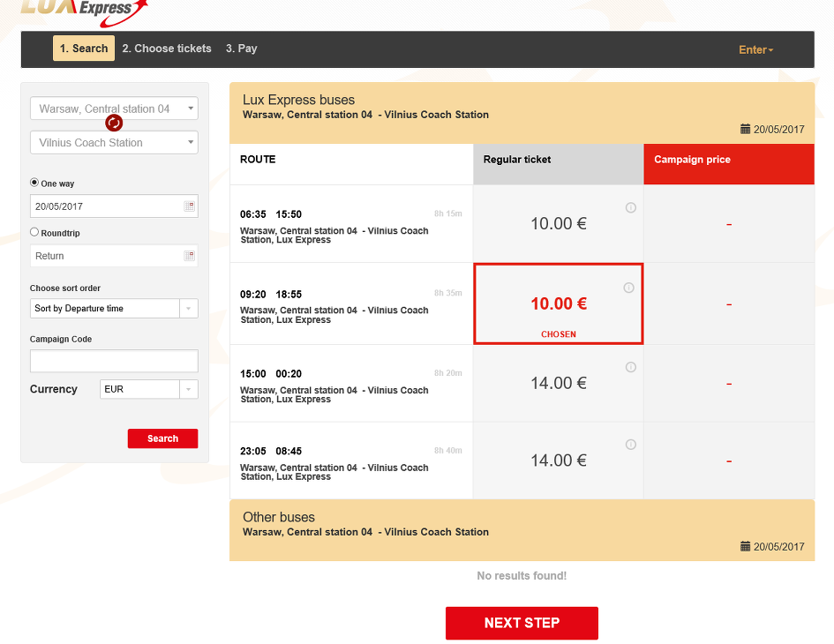Screen dimensions: 834x644
Task: Select the Roundtrip radio button
Action: click(34, 232)
